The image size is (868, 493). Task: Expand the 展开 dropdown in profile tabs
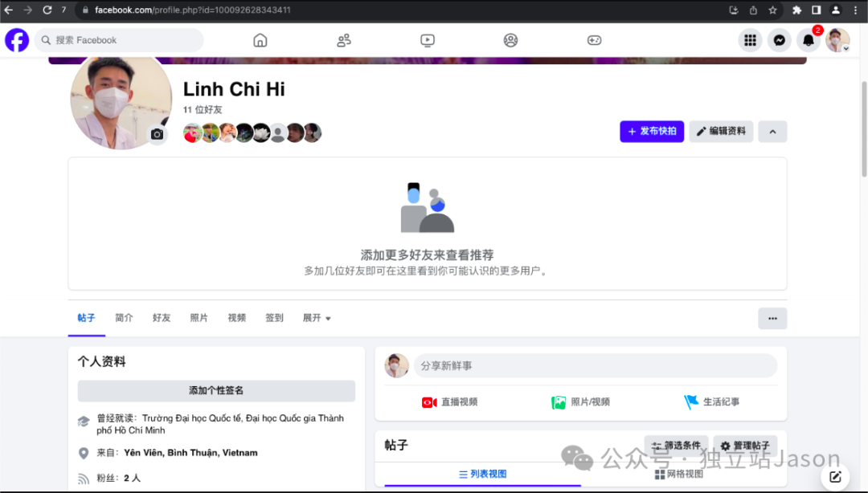coord(317,318)
